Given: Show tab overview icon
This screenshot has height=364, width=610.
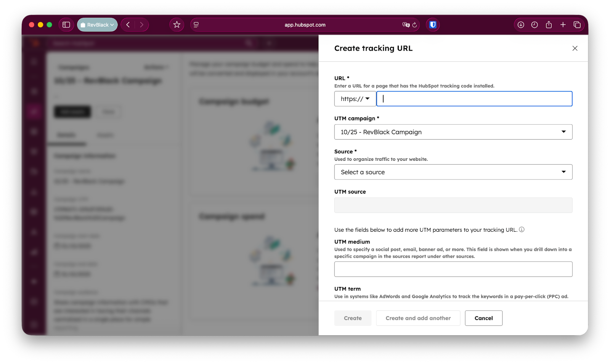Looking at the screenshot, I should 577,25.
